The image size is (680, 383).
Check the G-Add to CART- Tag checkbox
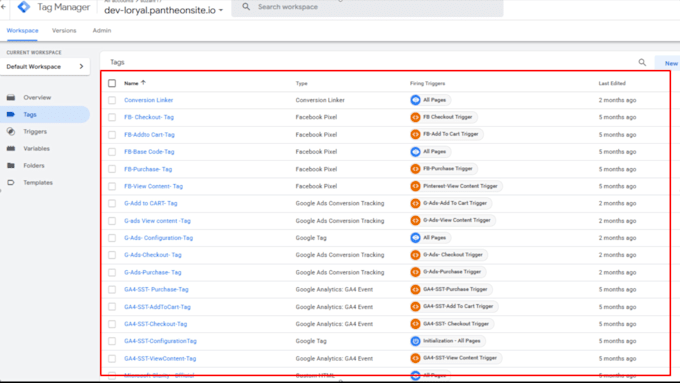tap(112, 203)
